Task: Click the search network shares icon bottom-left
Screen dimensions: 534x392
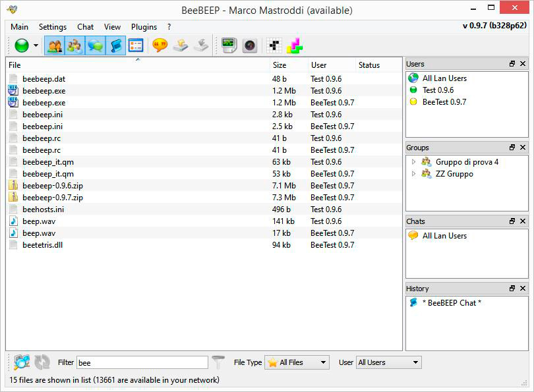Action: tap(22, 362)
